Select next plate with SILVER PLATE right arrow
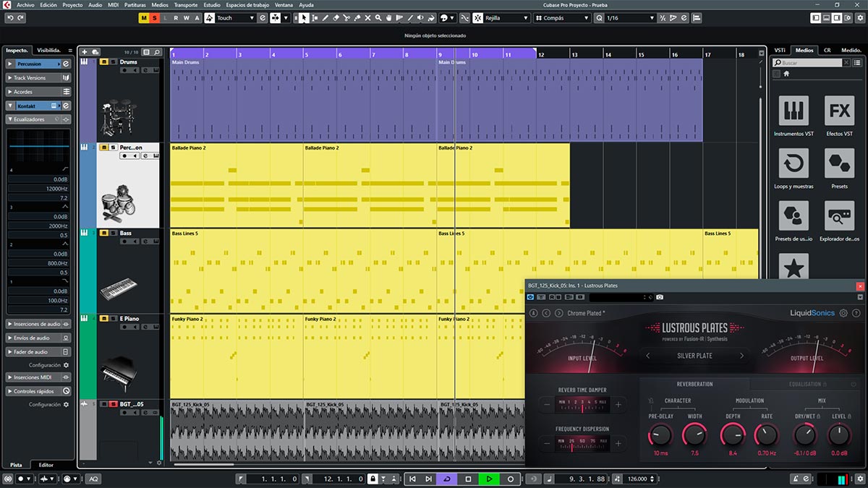 coord(741,356)
